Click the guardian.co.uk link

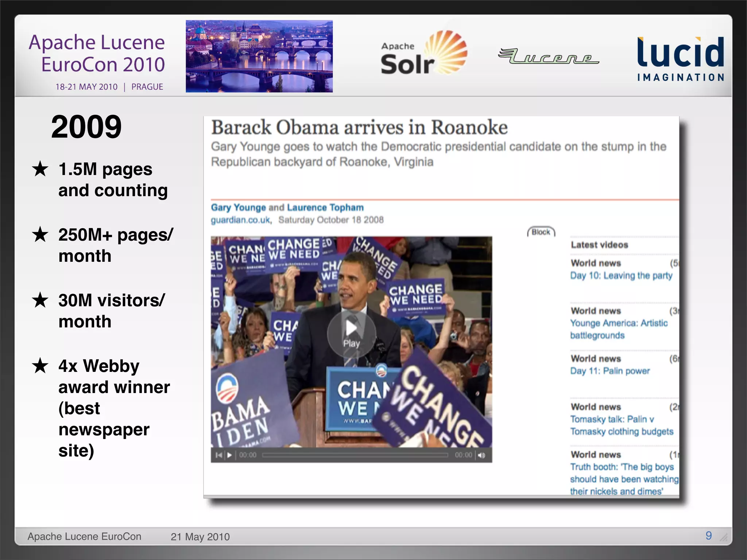(x=241, y=220)
